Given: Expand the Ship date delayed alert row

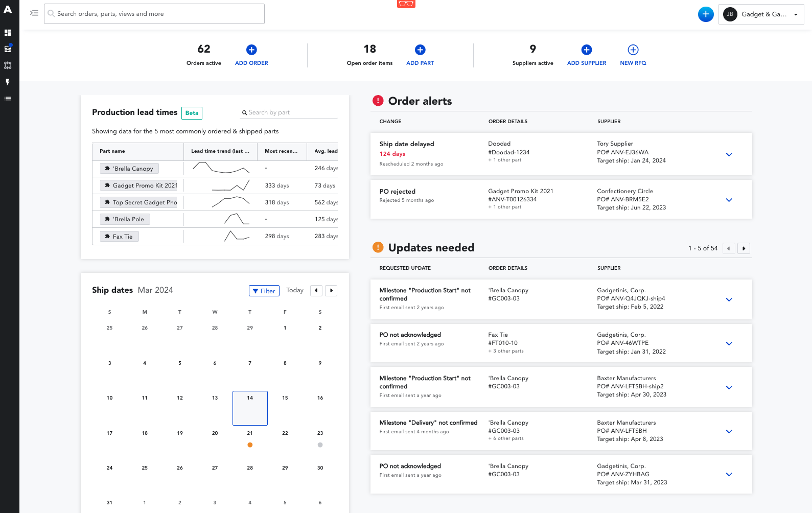Looking at the screenshot, I should tap(729, 154).
